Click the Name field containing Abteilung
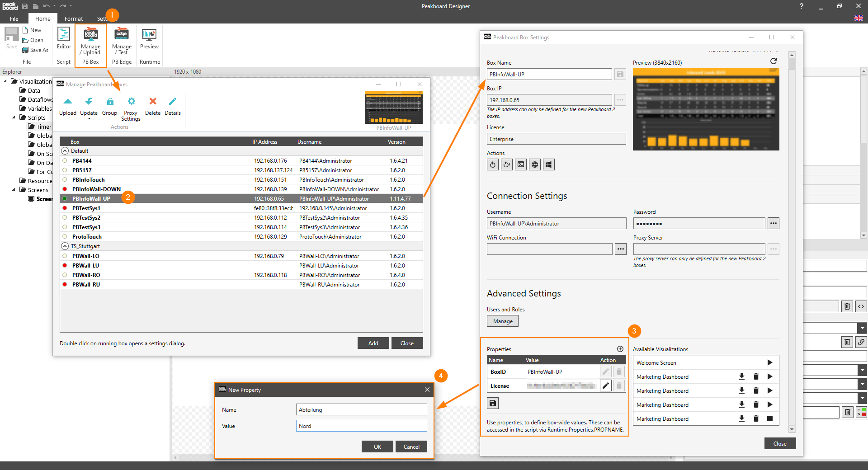 tap(361, 409)
